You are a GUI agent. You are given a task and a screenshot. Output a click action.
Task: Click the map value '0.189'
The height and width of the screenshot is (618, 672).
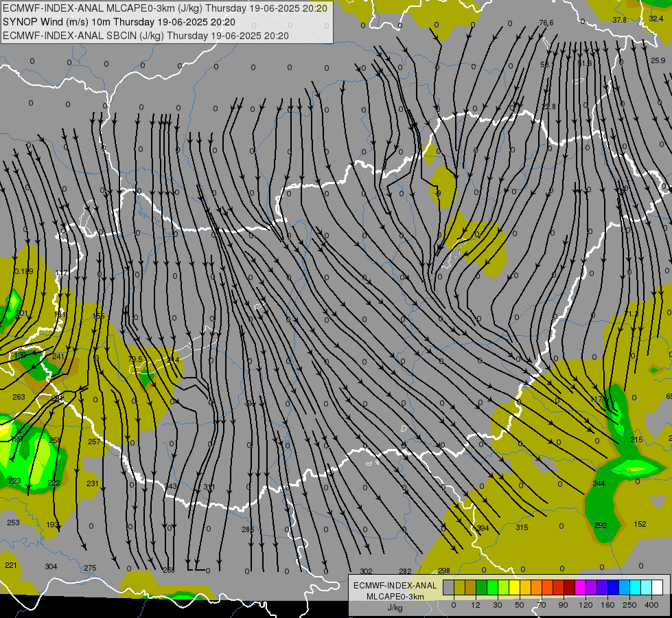point(23,271)
